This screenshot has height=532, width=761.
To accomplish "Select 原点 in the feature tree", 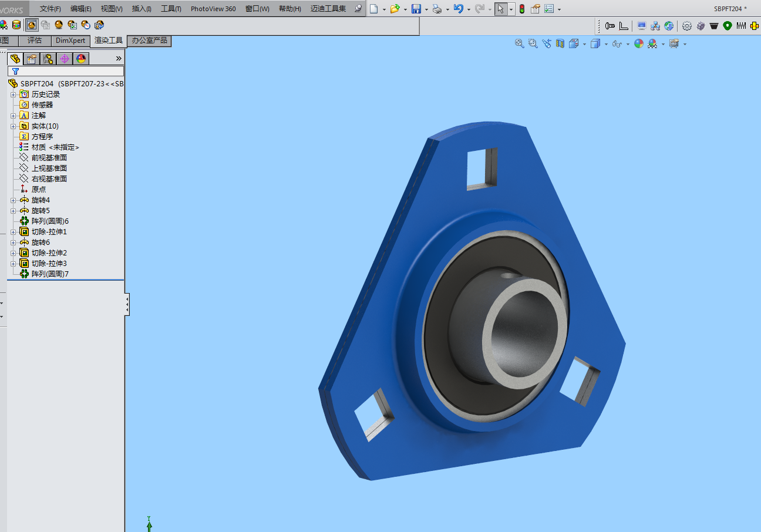I will 39,190.
